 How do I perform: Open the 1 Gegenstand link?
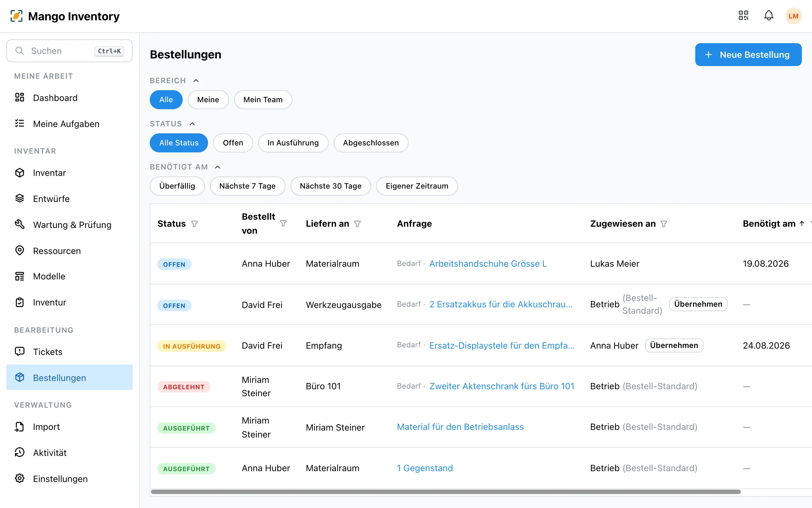(425, 468)
